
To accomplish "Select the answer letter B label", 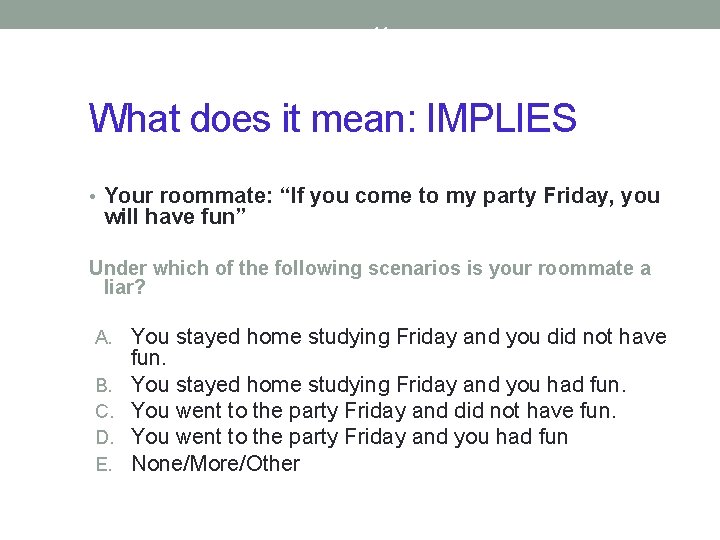I will pos(104,385).
